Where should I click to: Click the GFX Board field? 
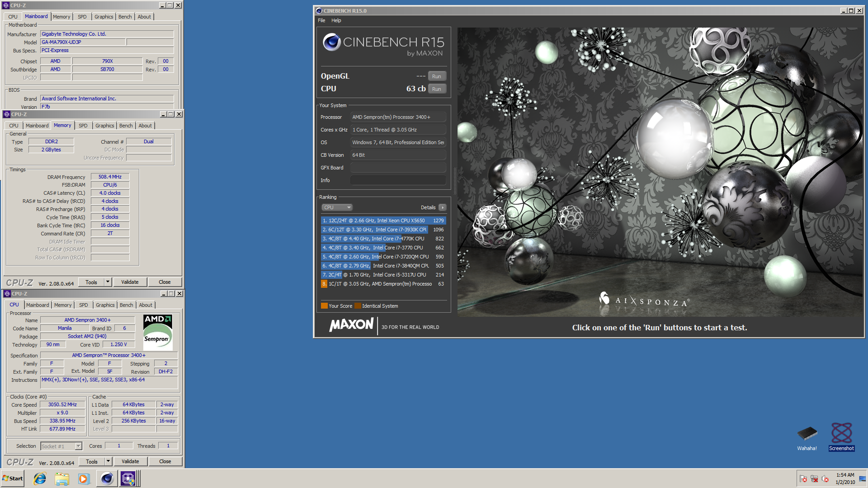pos(398,168)
